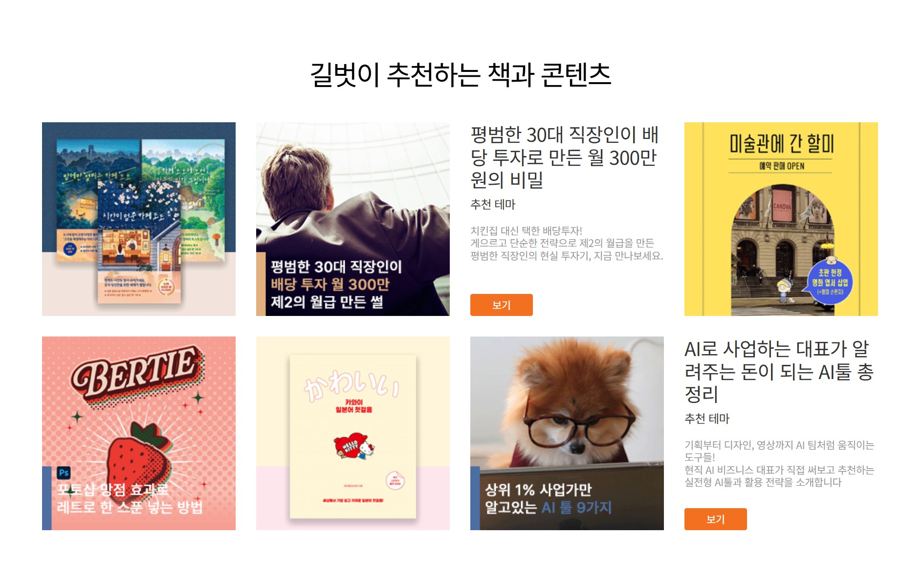Image resolution: width=924 pixels, height=583 pixels.
Task: Click the 예약 판매 OPEN text on yellow banner
Action: (781, 166)
